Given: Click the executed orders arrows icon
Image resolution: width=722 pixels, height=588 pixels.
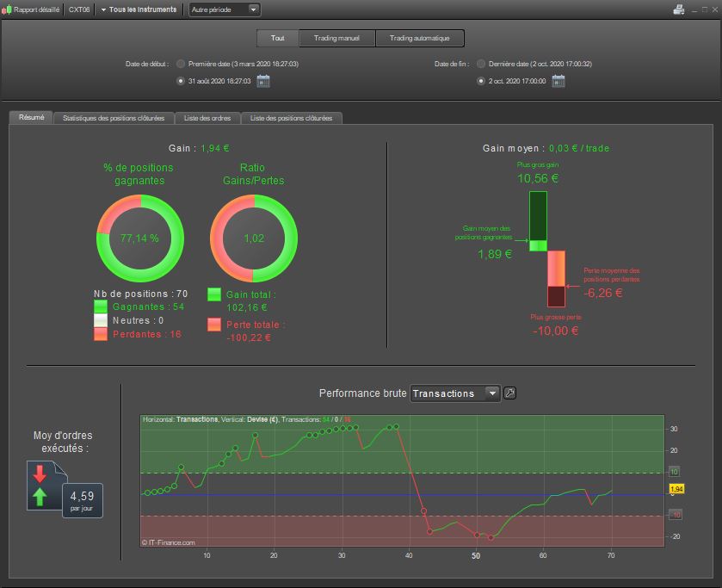Looking at the screenshot, I should tap(40, 486).
